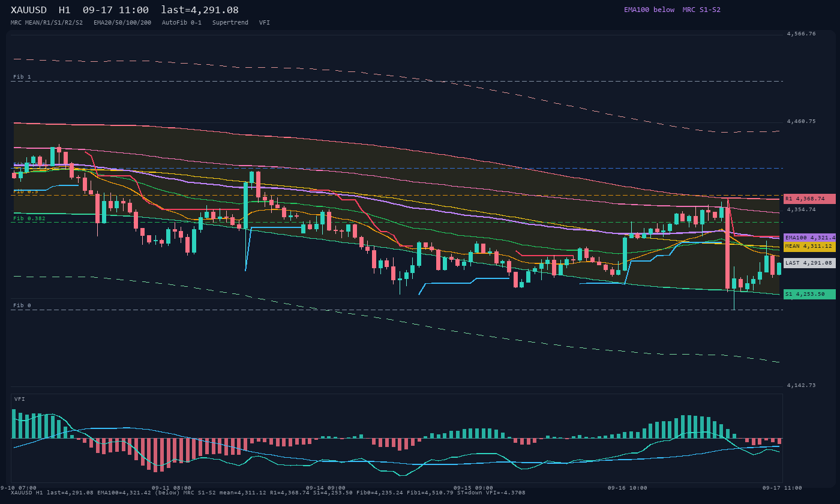Click the MEAN 4,311.12 price tag
This screenshot has height=504, width=840.
tap(809, 247)
